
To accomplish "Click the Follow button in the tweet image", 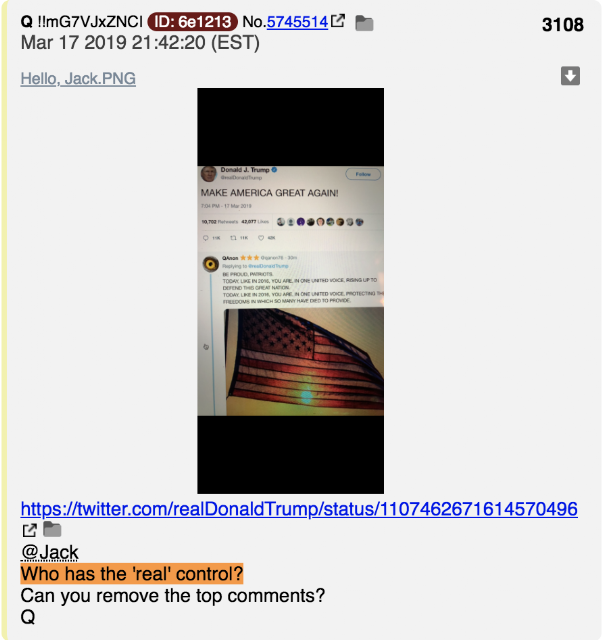I will click(x=363, y=174).
